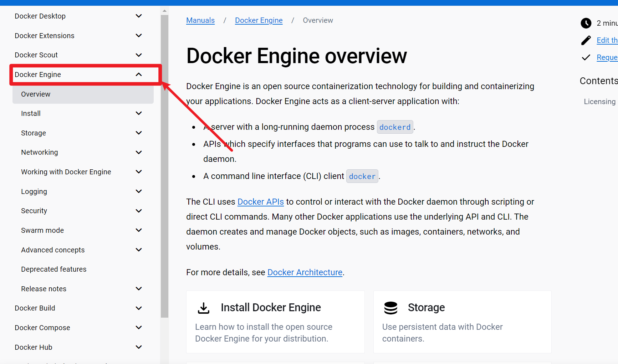Open the Install Docker Engine card title

point(271,307)
